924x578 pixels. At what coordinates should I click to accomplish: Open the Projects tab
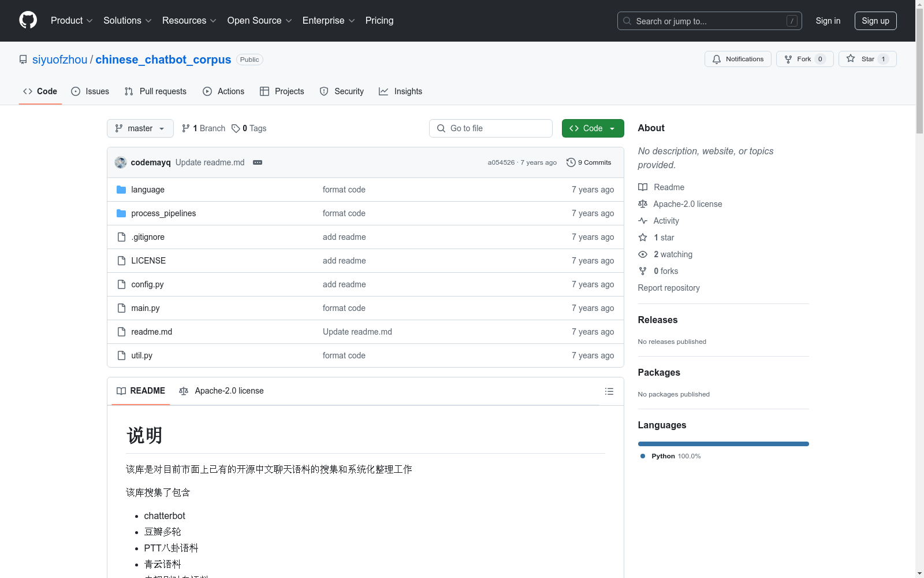click(282, 91)
